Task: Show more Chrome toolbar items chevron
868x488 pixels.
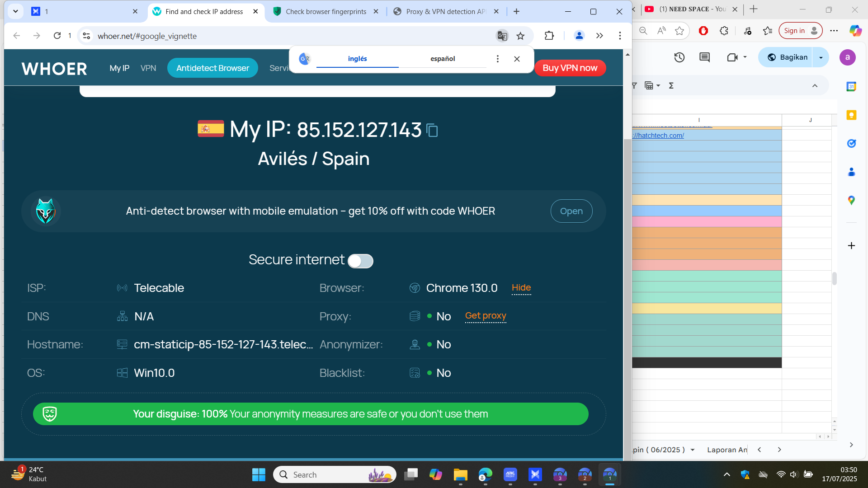Action: pyautogui.click(x=599, y=36)
